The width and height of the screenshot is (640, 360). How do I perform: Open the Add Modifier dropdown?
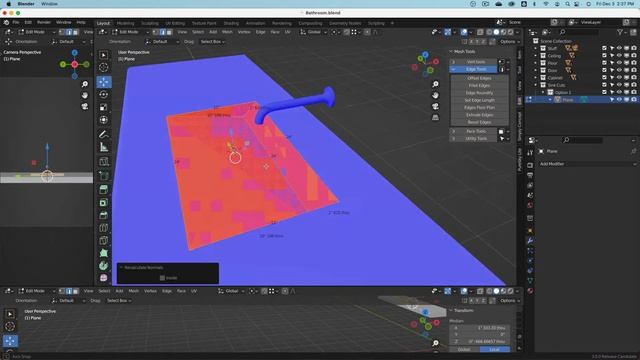pyautogui.click(x=587, y=164)
